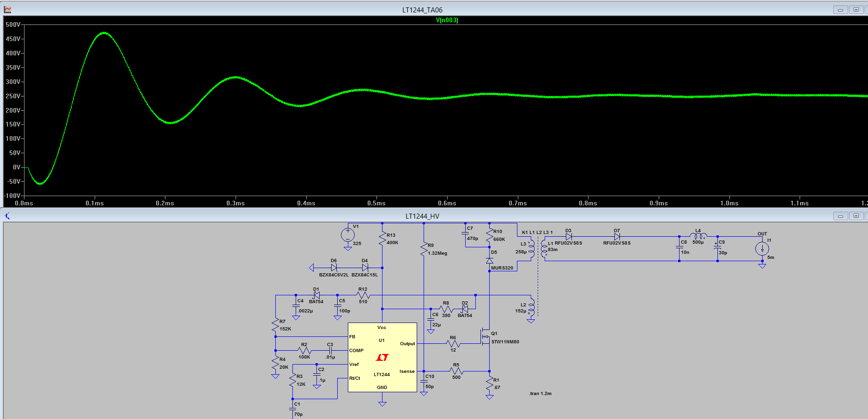Click the D7 RFU02VS8S diode label
The width and height of the screenshot is (868, 419).
[617, 243]
